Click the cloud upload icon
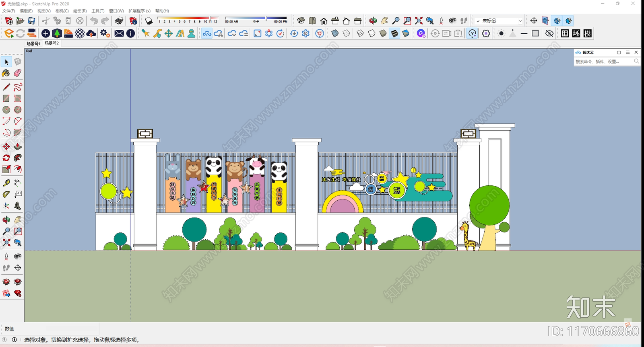Viewport: 644px width, 347px height. [x=91, y=33]
